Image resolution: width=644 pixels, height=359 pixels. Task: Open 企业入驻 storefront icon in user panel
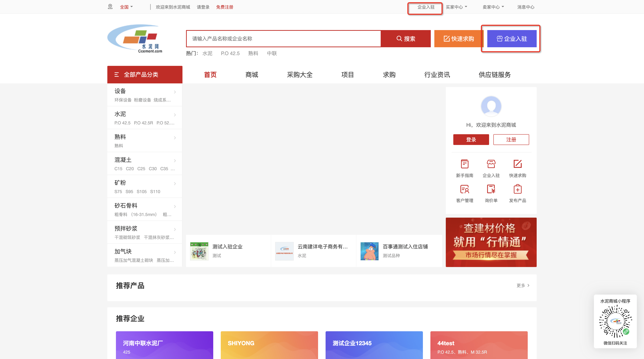[x=491, y=164]
